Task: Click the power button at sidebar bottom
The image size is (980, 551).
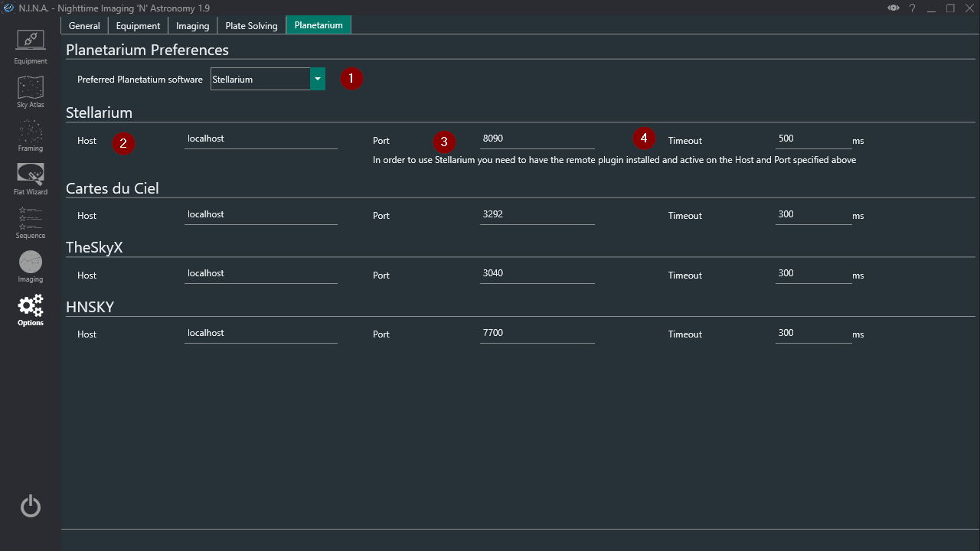Action: 31,506
